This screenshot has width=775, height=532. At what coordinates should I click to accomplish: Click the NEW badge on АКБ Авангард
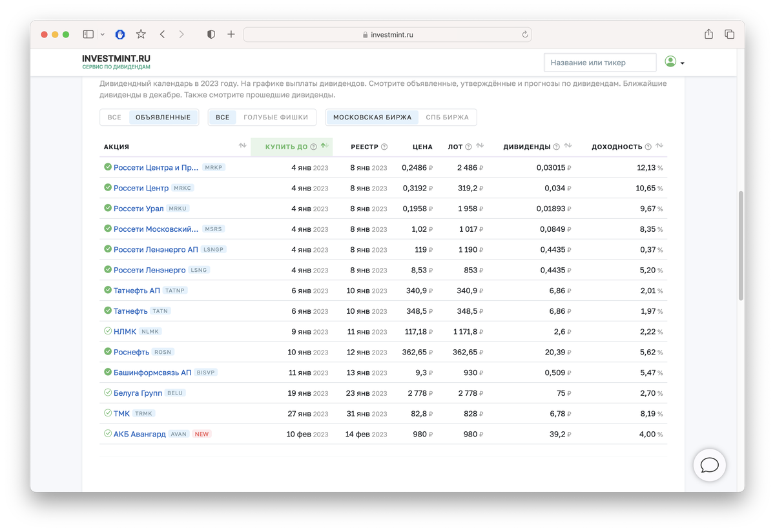tap(202, 435)
